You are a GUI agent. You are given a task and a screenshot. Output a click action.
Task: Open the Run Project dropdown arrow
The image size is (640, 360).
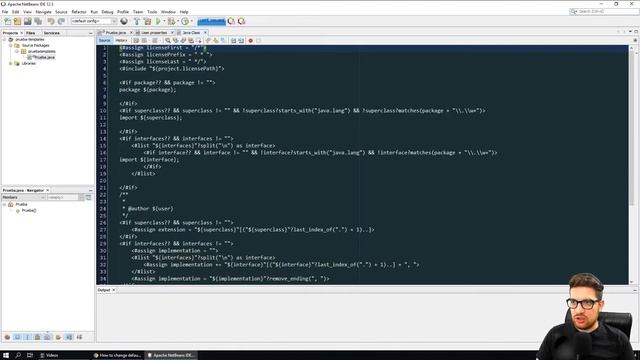click(x=164, y=21)
